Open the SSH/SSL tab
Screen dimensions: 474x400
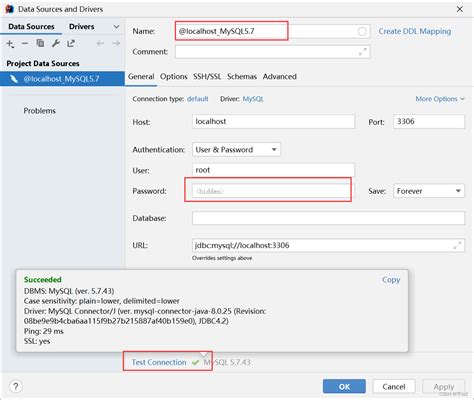pos(207,77)
